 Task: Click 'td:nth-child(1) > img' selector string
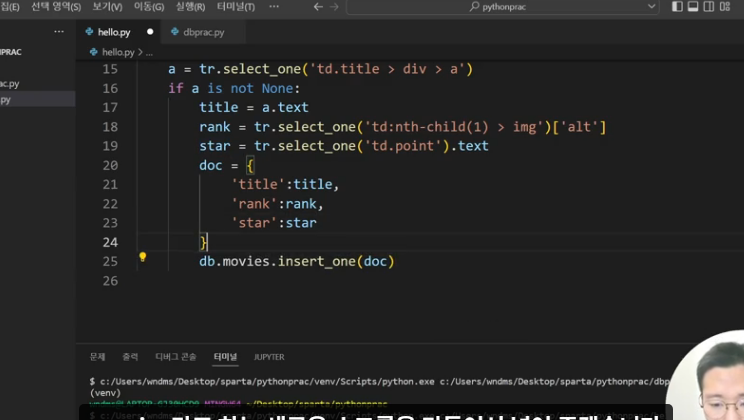(x=455, y=127)
